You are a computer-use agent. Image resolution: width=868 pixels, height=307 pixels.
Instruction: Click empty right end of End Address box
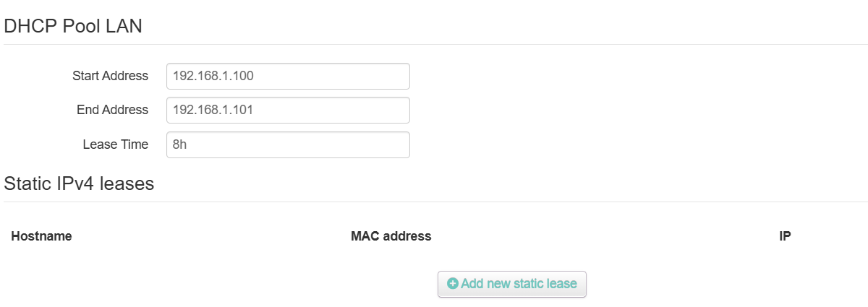click(x=362, y=110)
